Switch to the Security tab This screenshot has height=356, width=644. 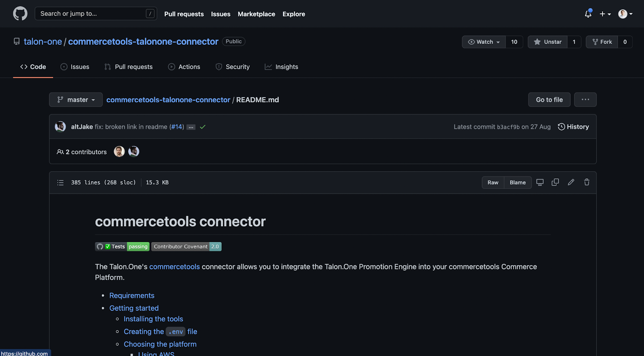pyautogui.click(x=233, y=67)
